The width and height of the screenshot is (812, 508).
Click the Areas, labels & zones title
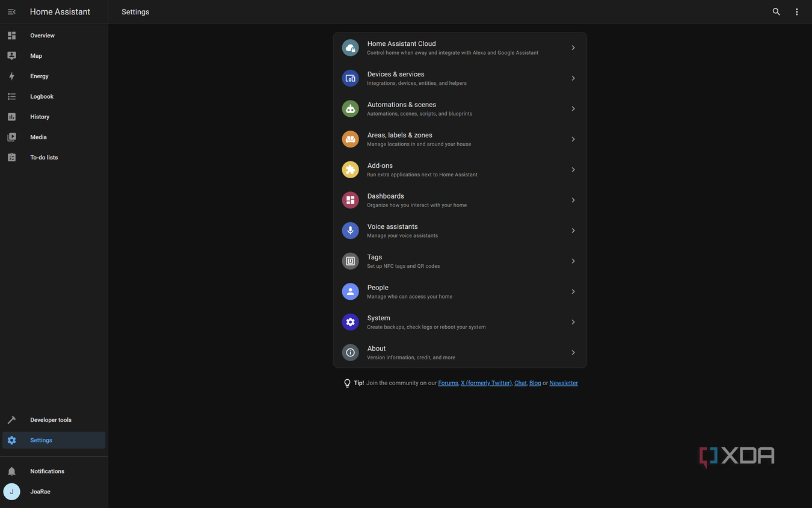(x=399, y=135)
